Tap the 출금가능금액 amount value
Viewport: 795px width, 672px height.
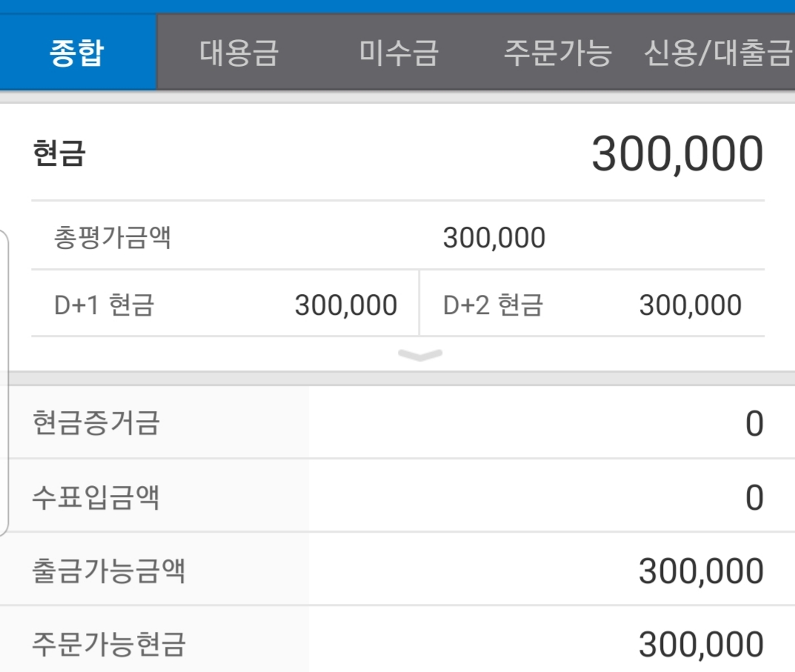tap(700, 571)
